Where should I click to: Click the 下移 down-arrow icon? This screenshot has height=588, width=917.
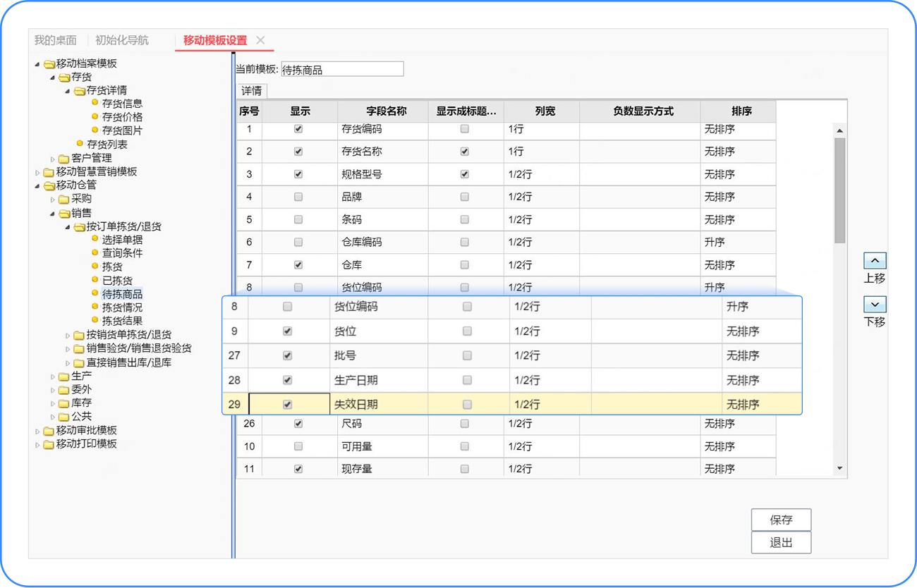(875, 305)
